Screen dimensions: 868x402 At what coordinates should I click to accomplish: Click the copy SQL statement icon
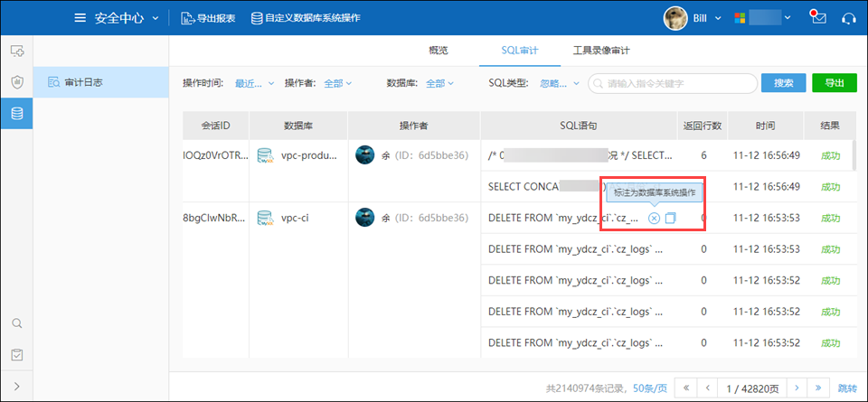670,218
